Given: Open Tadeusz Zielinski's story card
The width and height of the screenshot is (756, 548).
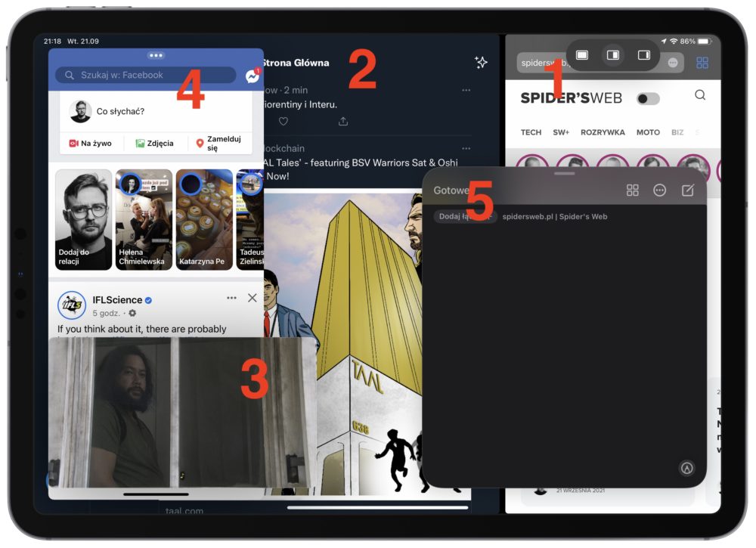Looking at the screenshot, I should [x=250, y=220].
